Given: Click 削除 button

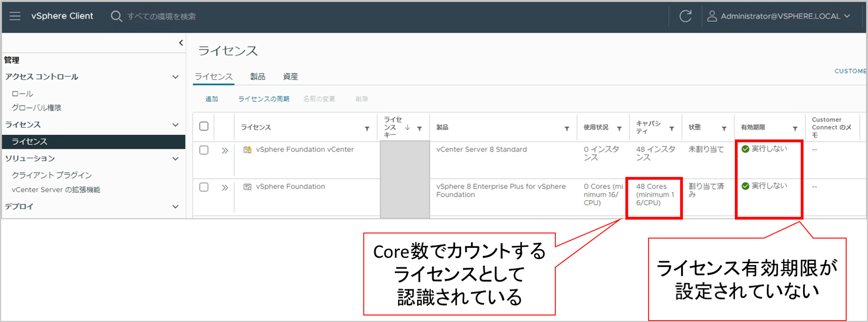Looking at the screenshot, I should pyautogui.click(x=362, y=99).
